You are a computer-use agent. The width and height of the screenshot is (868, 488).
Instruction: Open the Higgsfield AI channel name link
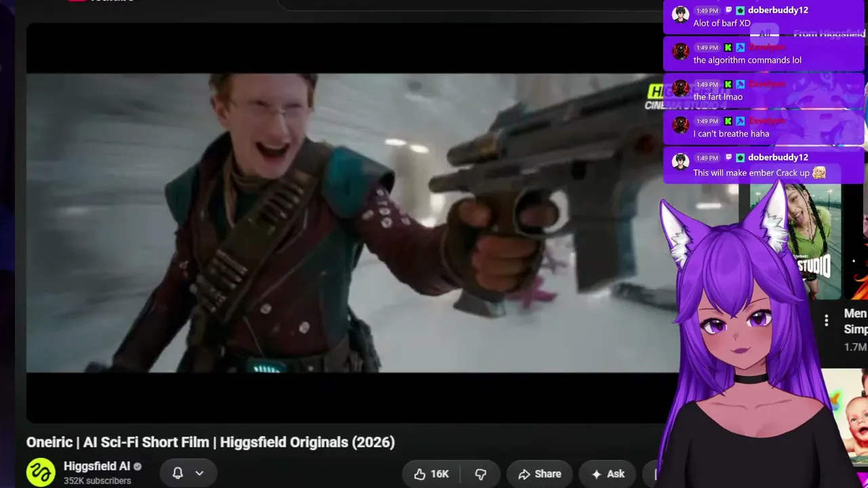coord(97,466)
